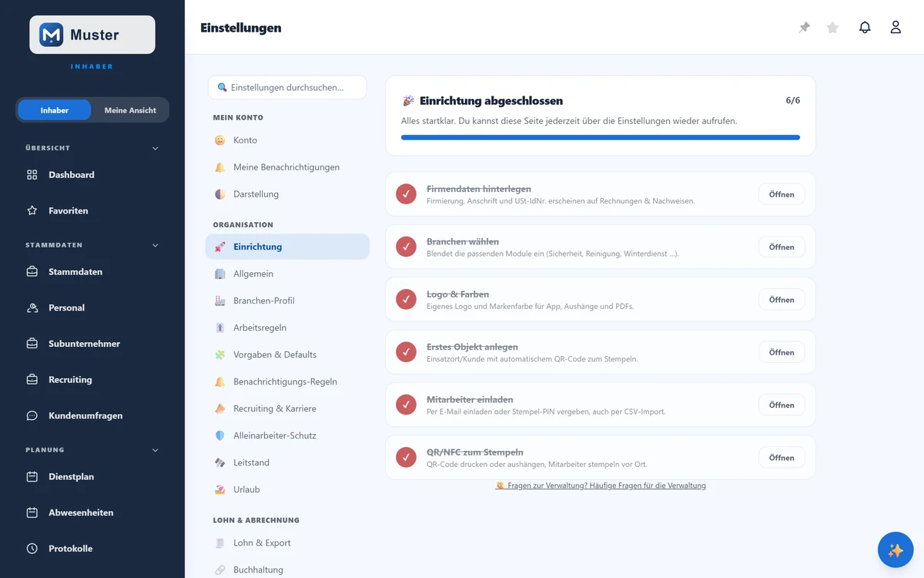This screenshot has width=924, height=578.
Task: Toggle checkmark for Branchen wählen
Action: (x=407, y=247)
